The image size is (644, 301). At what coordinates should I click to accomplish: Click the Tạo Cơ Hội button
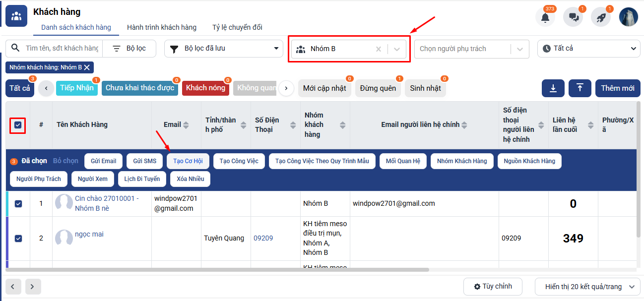coord(188,161)
